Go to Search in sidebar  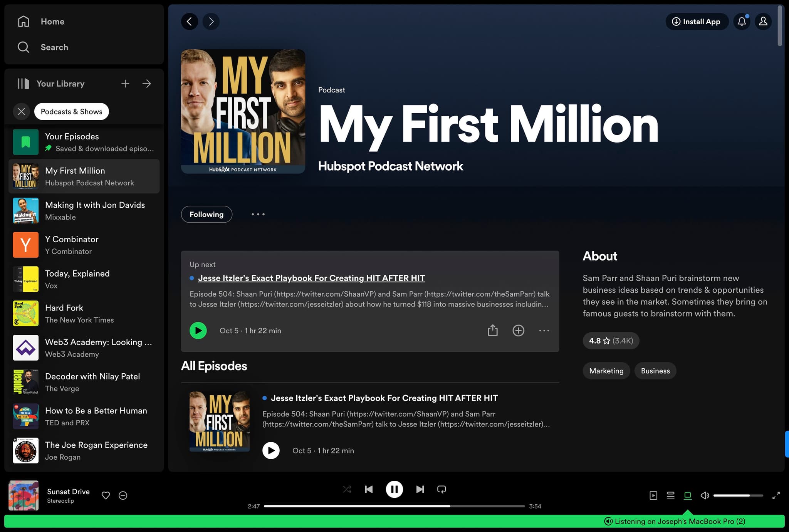tap(54, 47)
